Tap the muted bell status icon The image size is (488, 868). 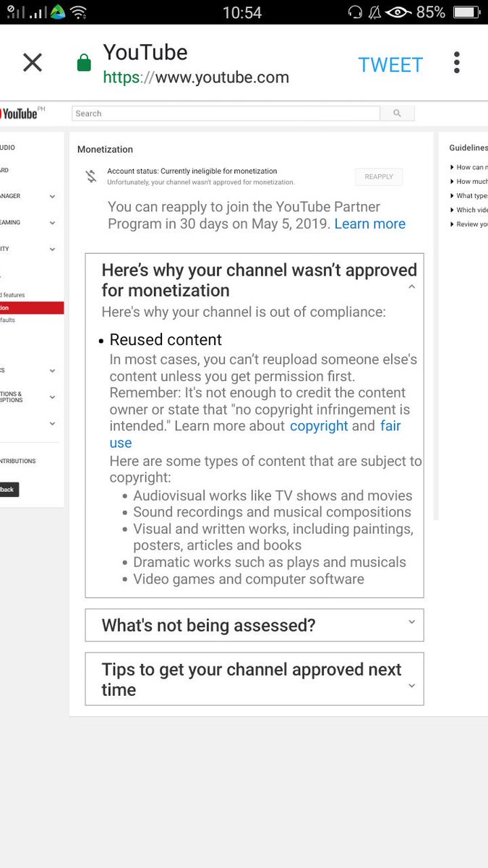pyautogui.click(x=375, y=12)
